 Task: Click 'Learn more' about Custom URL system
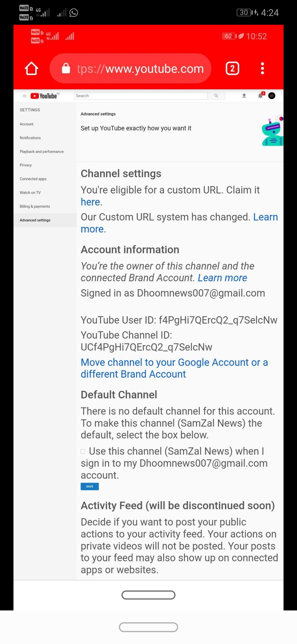tap(179, 223)
